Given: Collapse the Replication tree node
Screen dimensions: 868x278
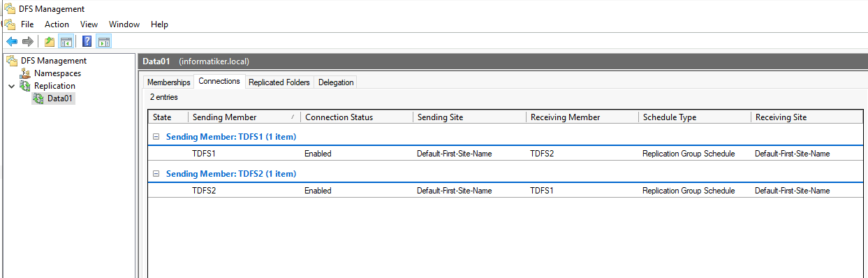Looking at the screenshot, I should [10, 86].
